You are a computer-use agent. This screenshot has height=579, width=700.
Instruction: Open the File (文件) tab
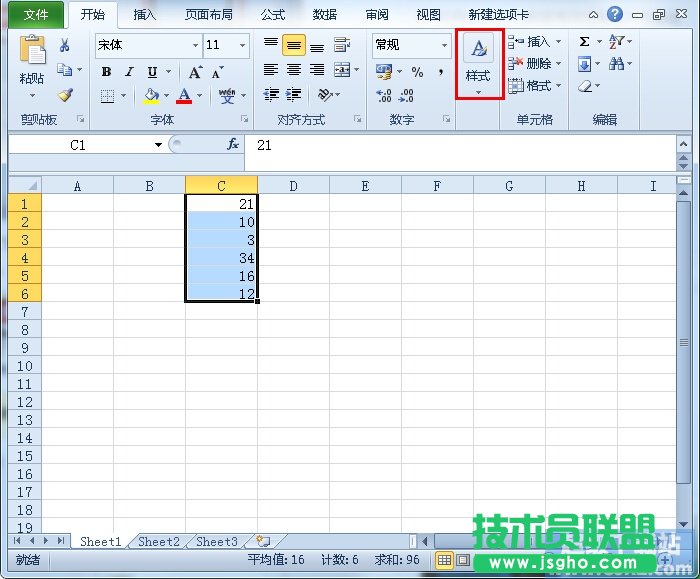(x=36, y=15)
